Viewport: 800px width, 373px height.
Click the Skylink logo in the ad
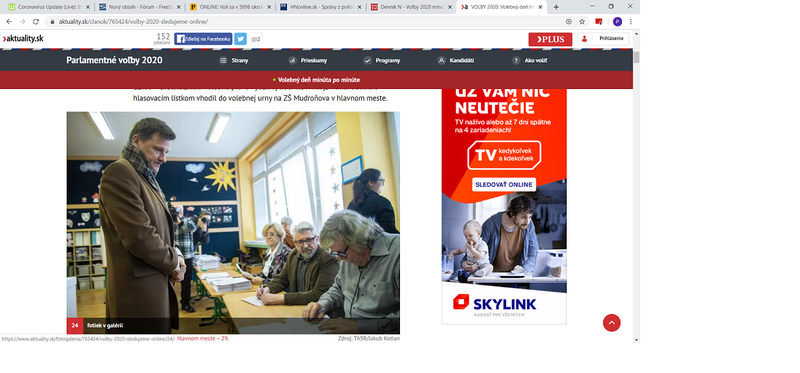(x=494, y=305)
